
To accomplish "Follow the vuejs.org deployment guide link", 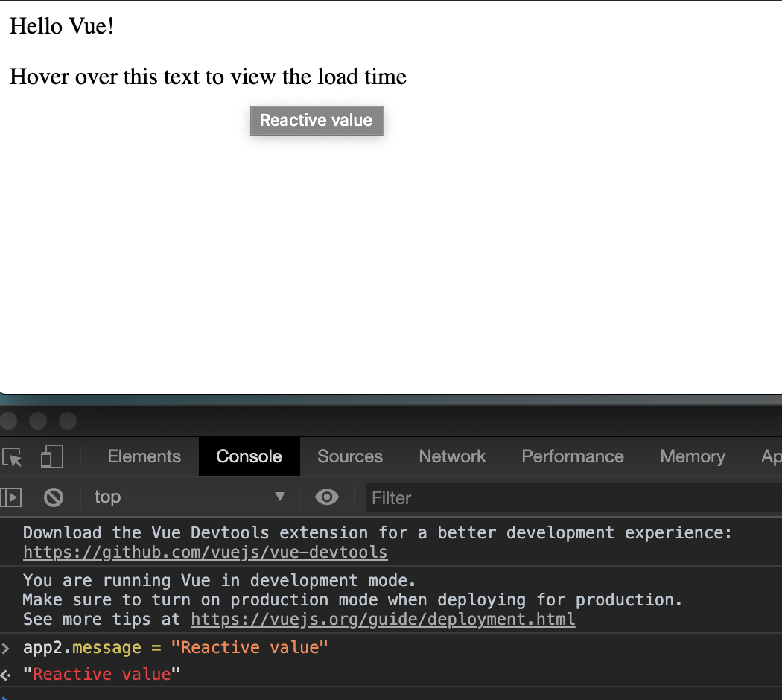I will tap(383, 620).
